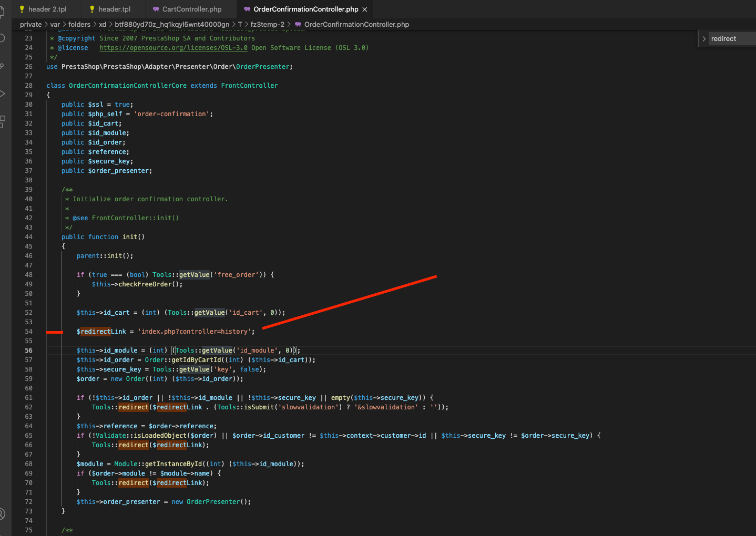Click the 'var' breadcrumb segment

pyautogui.click(x=55, y=24)
